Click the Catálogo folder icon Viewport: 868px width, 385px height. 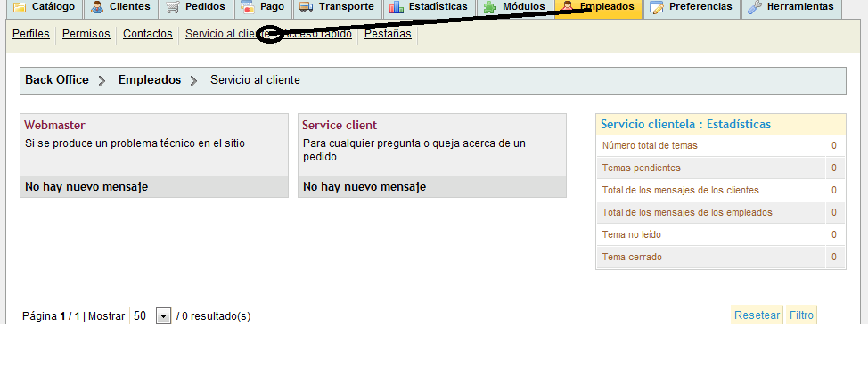[x=20, y=8]
